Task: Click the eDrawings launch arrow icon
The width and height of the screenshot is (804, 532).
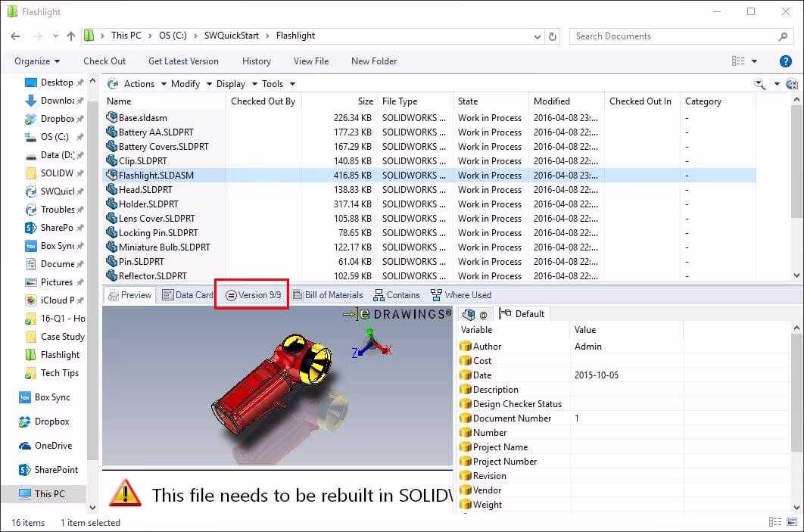Action: [x=351, y=313]
